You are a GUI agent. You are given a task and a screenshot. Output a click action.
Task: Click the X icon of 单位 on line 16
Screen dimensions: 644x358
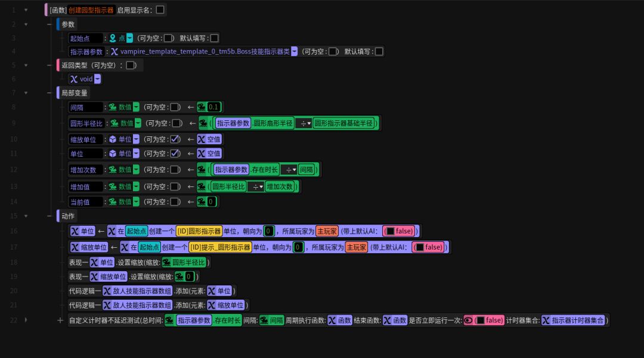(x=75, y=231)
